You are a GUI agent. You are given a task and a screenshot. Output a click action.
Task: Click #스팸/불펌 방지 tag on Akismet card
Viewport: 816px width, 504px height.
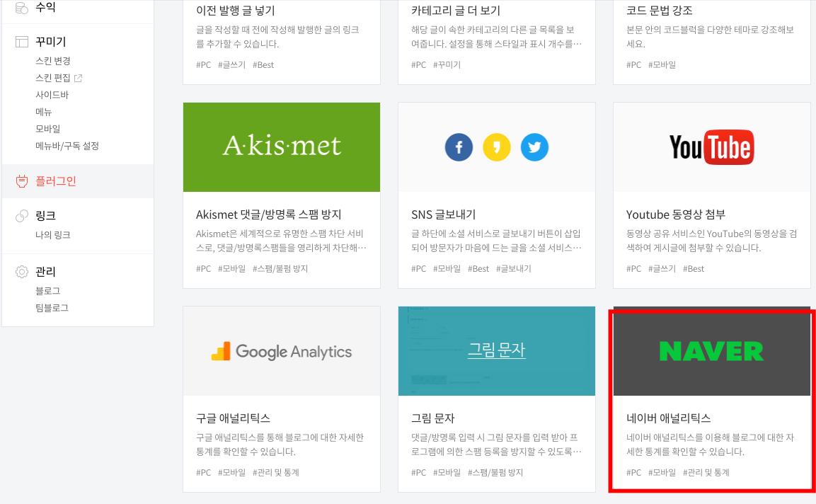click(x=280, y=269)
